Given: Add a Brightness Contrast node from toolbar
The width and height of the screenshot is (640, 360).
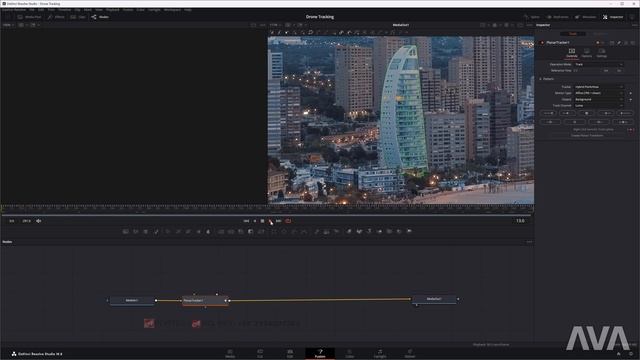Looking at the screenshot, I should (x=198, y=231).
